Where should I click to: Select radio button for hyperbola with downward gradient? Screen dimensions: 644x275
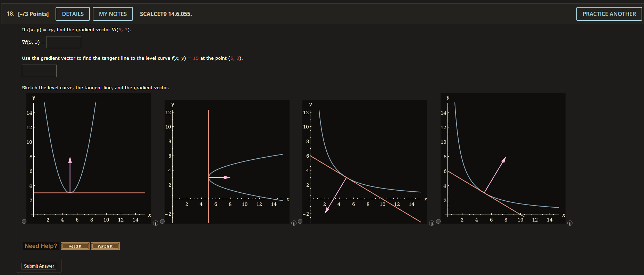click(300, 222)
